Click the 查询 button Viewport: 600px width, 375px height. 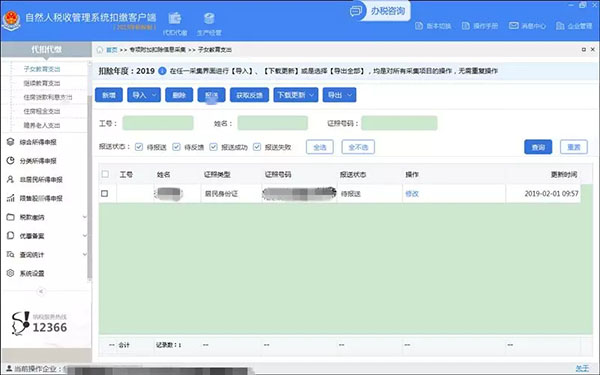pyautogui.click(x=538, y=147)
